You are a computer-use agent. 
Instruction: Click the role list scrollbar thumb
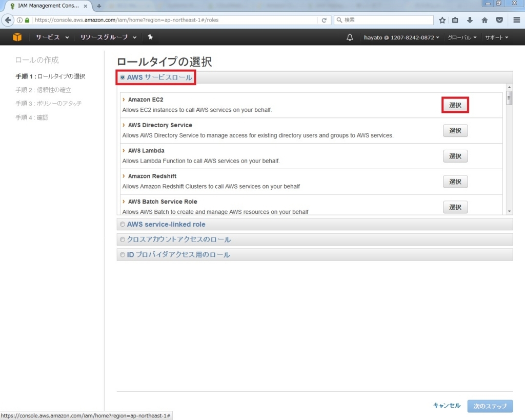(509, 98)
